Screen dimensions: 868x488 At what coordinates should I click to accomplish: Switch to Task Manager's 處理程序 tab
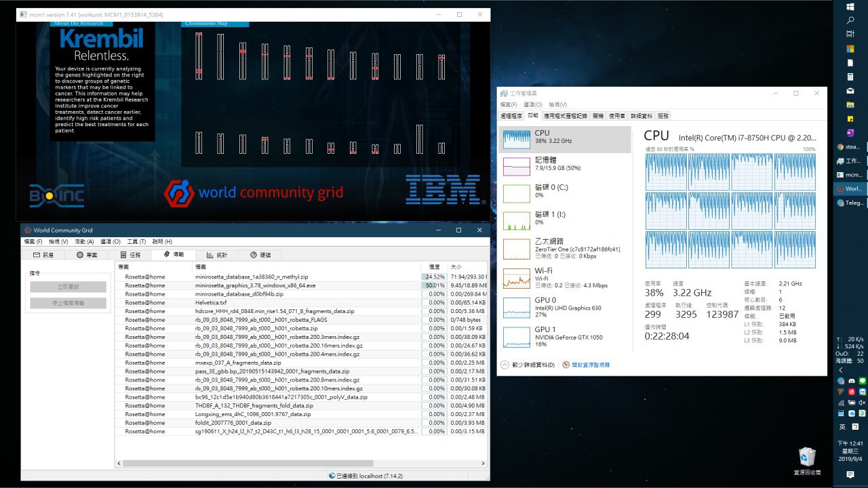point(511,116)
